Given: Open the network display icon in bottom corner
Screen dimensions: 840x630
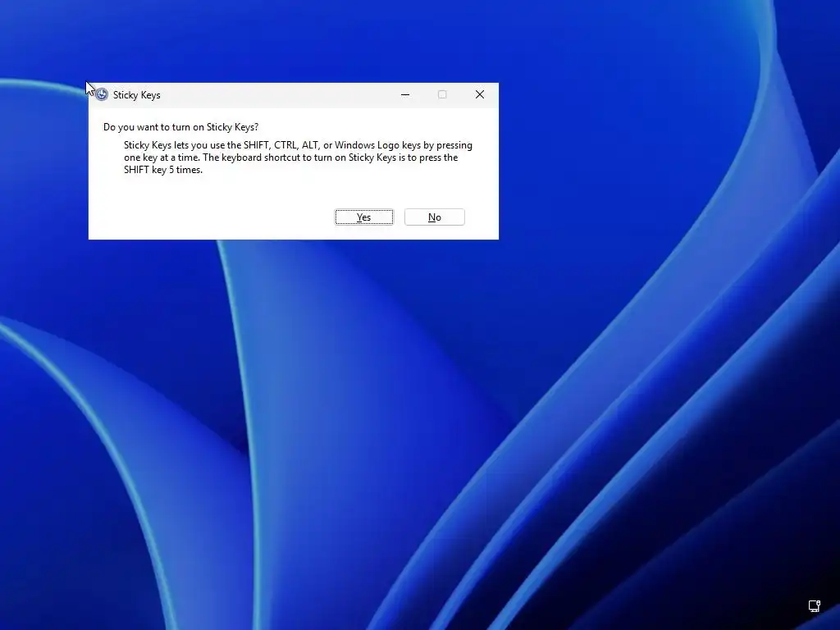Looking at the screenshot, I should coord(815,606).
